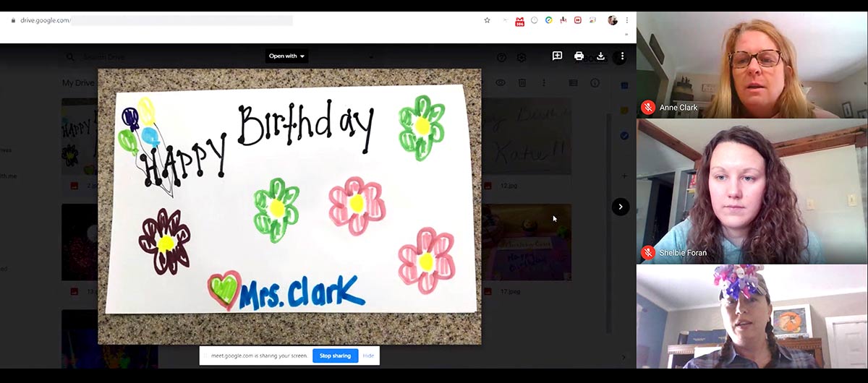Hide the screen sharing notification bar
This screenshot has height=383, width=868.
click(368, 356)
